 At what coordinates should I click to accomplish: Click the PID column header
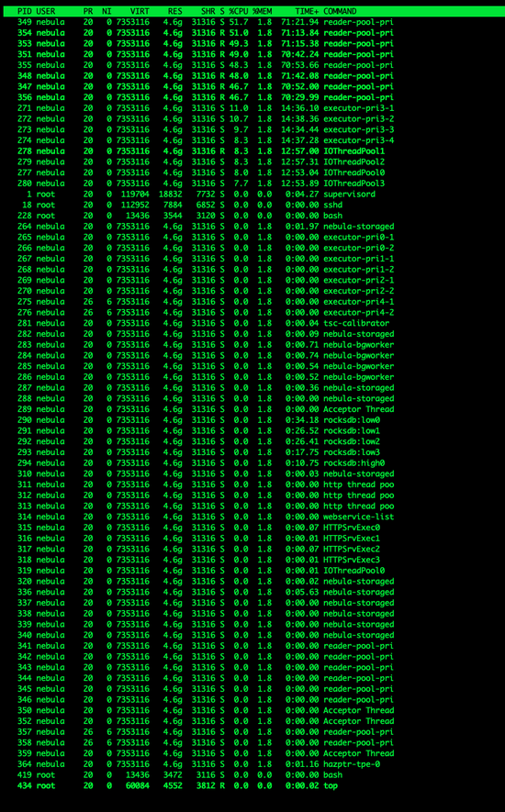[25, 11]
